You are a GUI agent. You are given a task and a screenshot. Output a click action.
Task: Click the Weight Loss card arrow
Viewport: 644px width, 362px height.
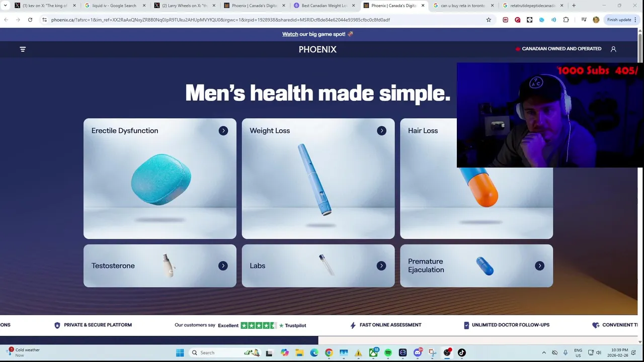tap(381, 131)
